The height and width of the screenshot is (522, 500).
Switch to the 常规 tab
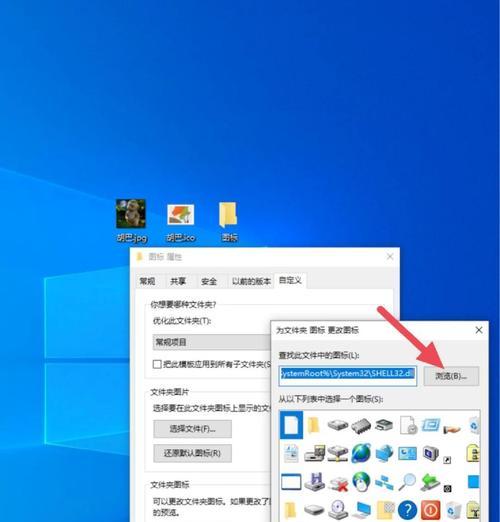[x=147, y=282]
